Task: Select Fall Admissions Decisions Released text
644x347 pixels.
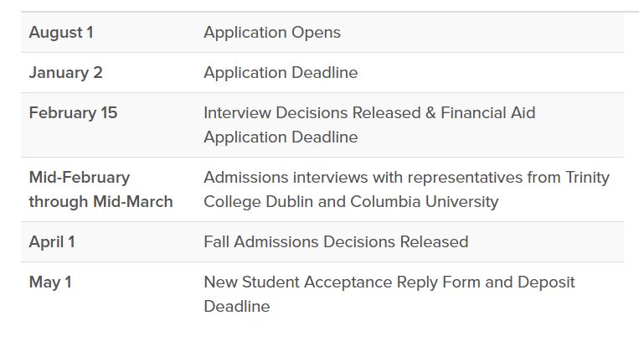Action: click(x=335, y=242)
